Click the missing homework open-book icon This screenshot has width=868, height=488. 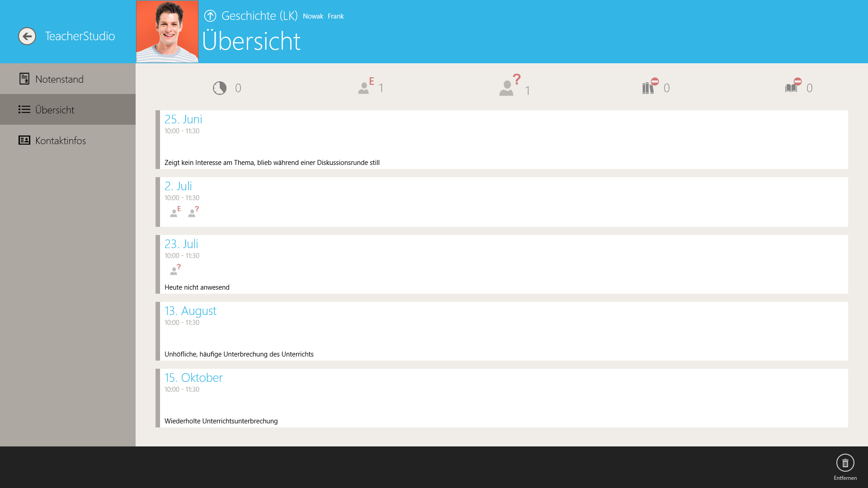[793, 85]
